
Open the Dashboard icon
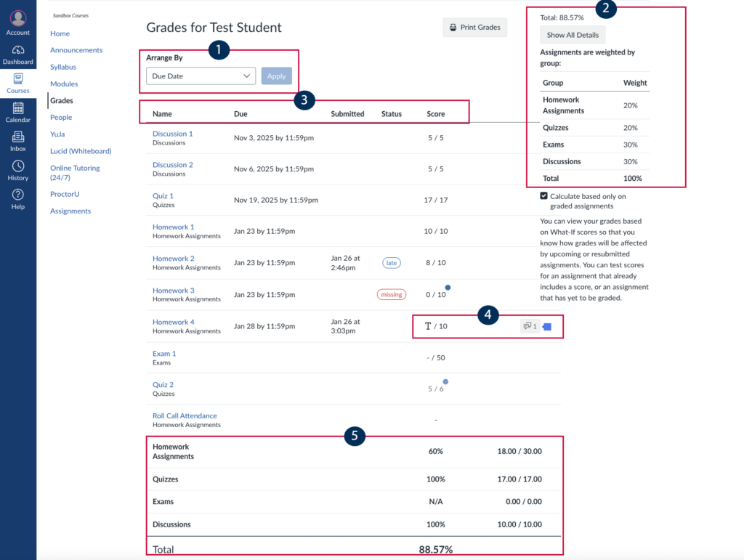point(17,51)
